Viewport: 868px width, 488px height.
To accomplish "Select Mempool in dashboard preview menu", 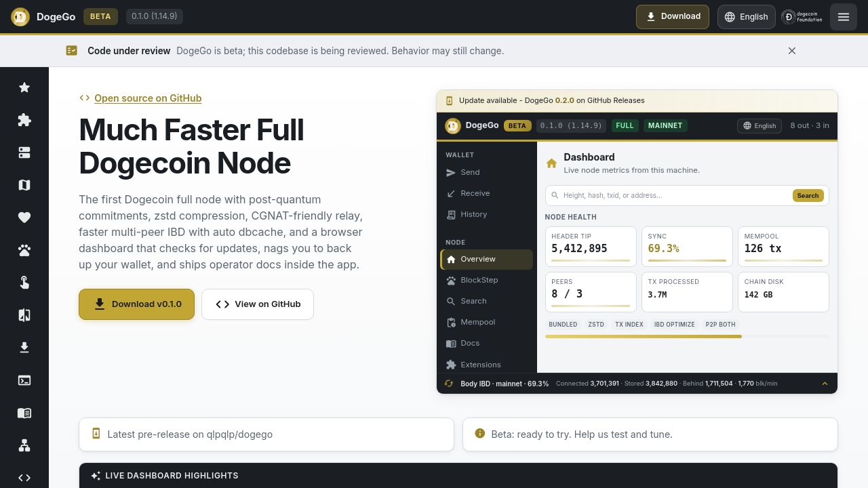I will point(486,322).
